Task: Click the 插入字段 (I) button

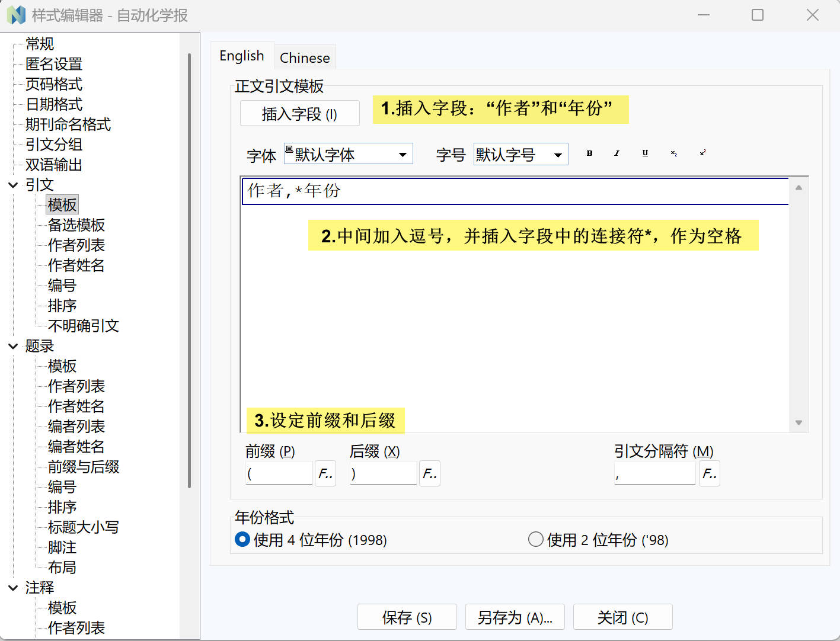Action: pyautogui.click(x=299, y=113)
